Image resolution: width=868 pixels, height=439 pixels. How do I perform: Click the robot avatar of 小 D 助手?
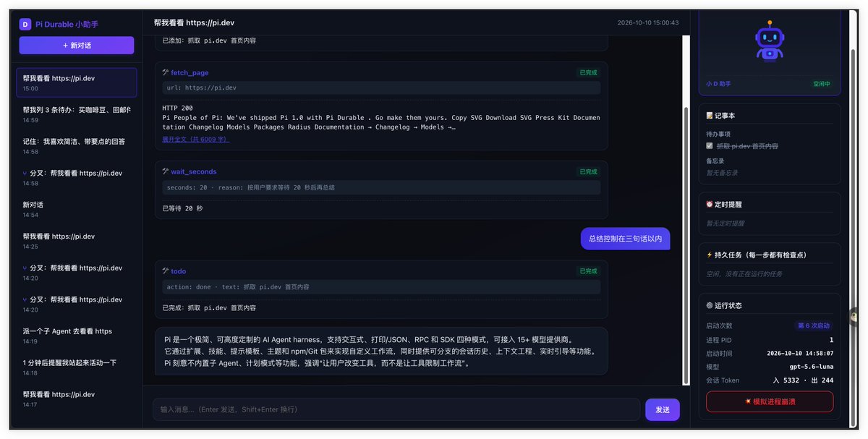tap(769, 41)
